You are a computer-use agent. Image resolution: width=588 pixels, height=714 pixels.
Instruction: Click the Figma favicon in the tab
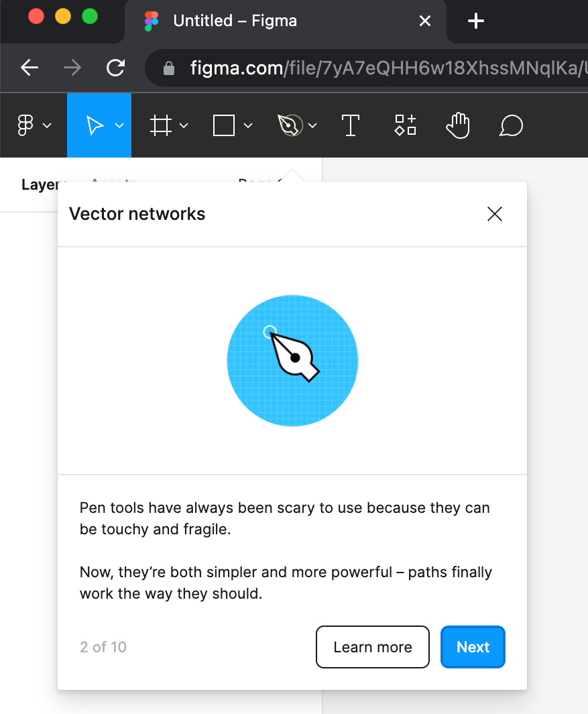(152, 21)
